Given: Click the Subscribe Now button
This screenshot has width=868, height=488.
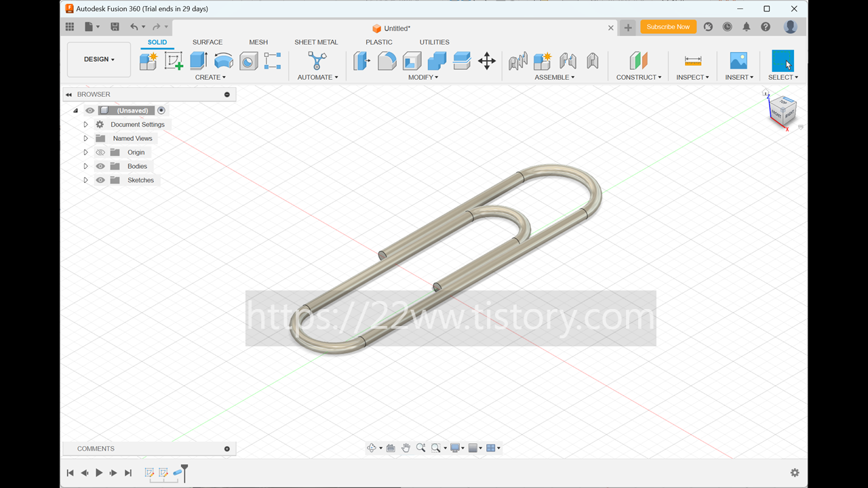Looking at the screenshot, I should point(668,27).
